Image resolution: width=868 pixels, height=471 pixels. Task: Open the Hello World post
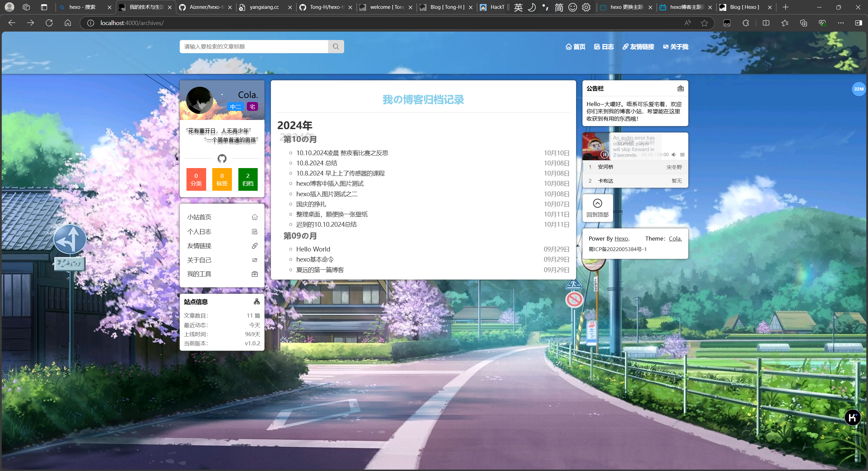pyautogui.click(x=313, y=249)
